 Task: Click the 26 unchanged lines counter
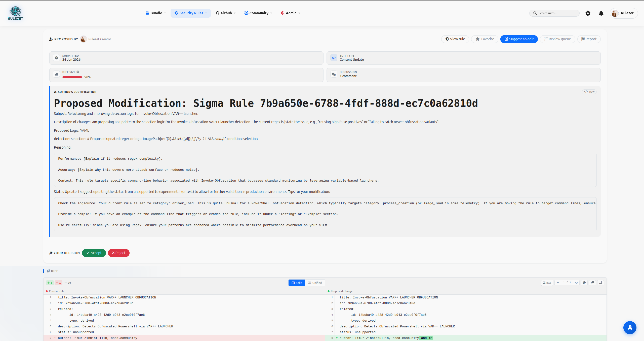(68, 283)
